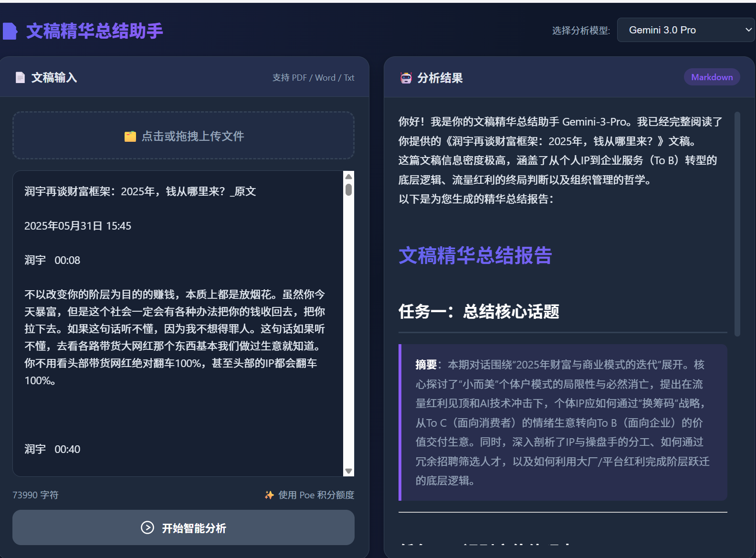The height and width of the screenshot is (558, 756).
Task: Click the 文稿精华总结助手 app title
Action: 94,31
